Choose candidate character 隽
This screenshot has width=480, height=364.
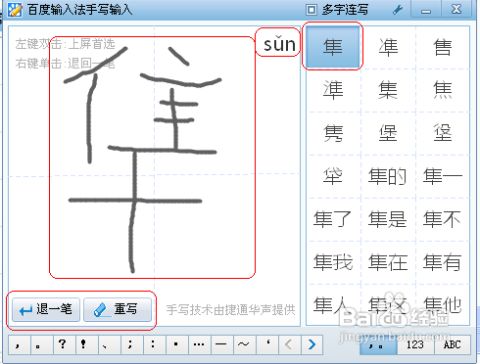[333, 133]
